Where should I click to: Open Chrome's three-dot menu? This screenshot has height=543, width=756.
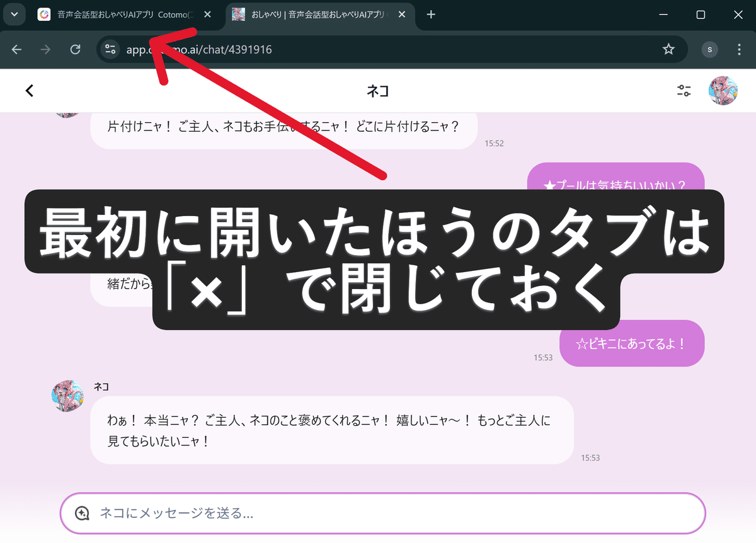(x=738, y=49)
